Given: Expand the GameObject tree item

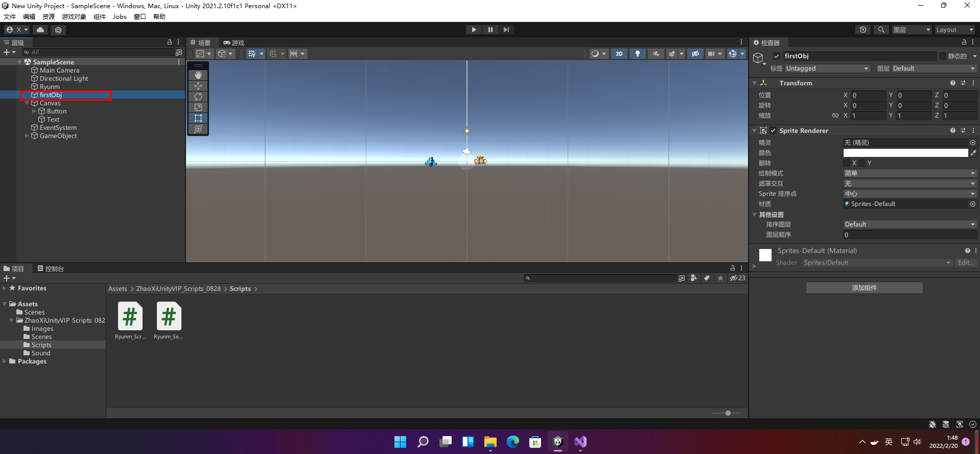Looking at the screenshot, I should point(27,136).
